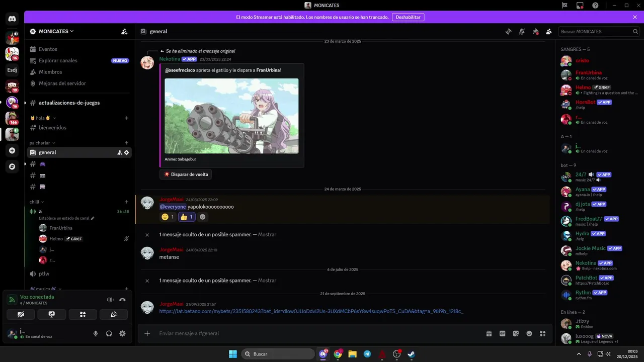
Task: Open GIF picker
Action: [502, 333]
